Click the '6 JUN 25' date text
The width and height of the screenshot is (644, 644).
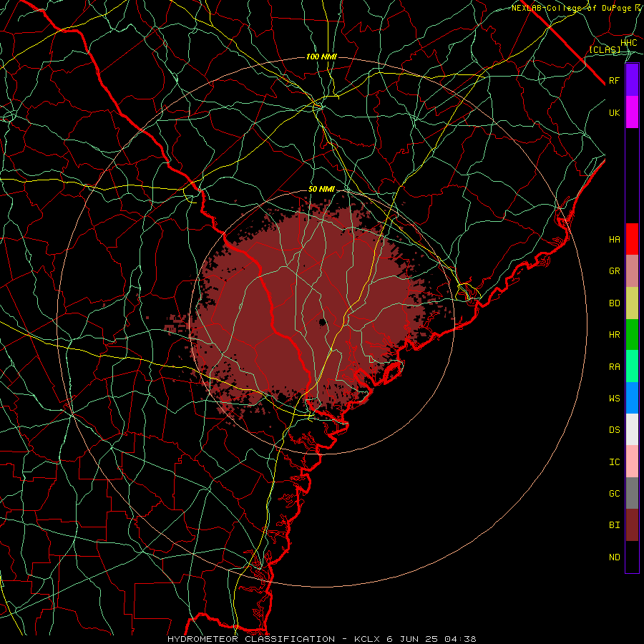(413, 639)
